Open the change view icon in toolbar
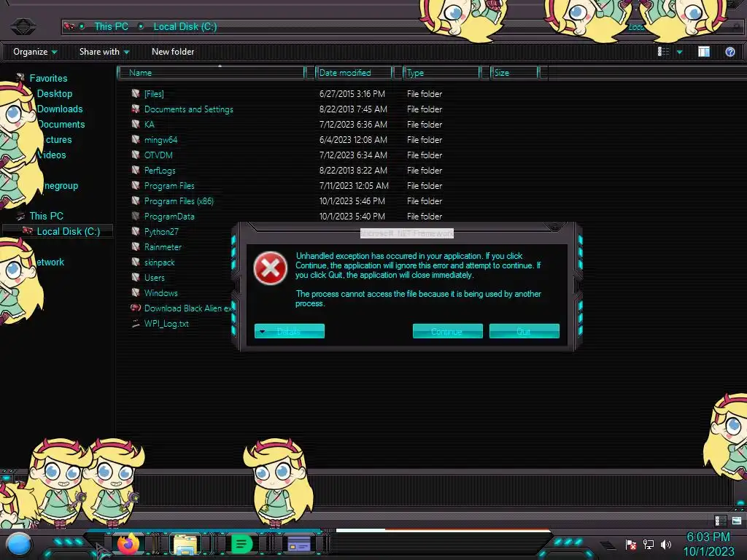 [x=663, y=52]
